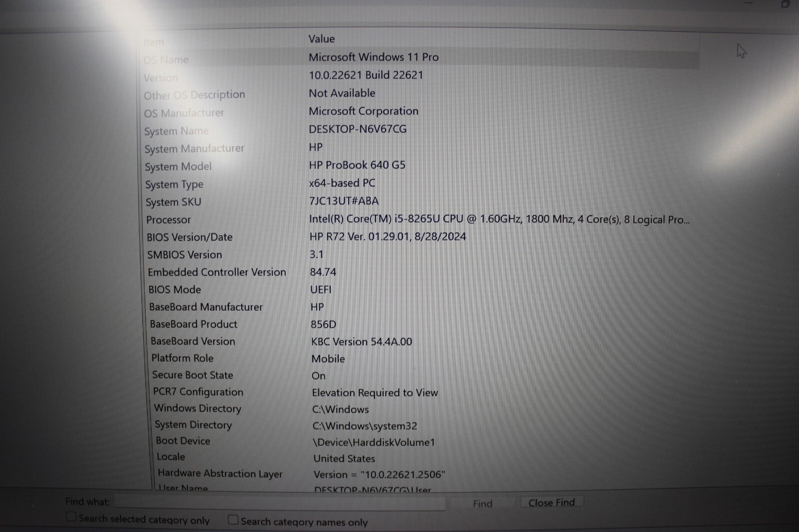The image size is (799, 532).
Task: Select PCR7 Configuration row
Action: tap(198, 392)
